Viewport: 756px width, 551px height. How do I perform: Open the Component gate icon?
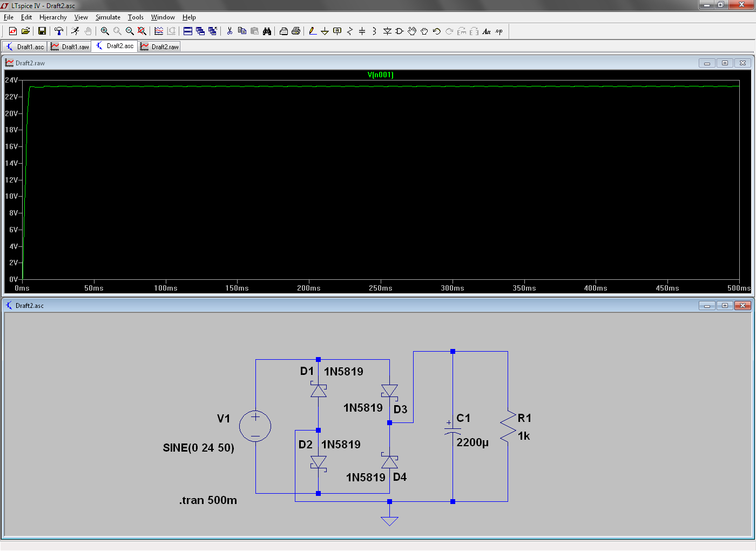[400, 31]
